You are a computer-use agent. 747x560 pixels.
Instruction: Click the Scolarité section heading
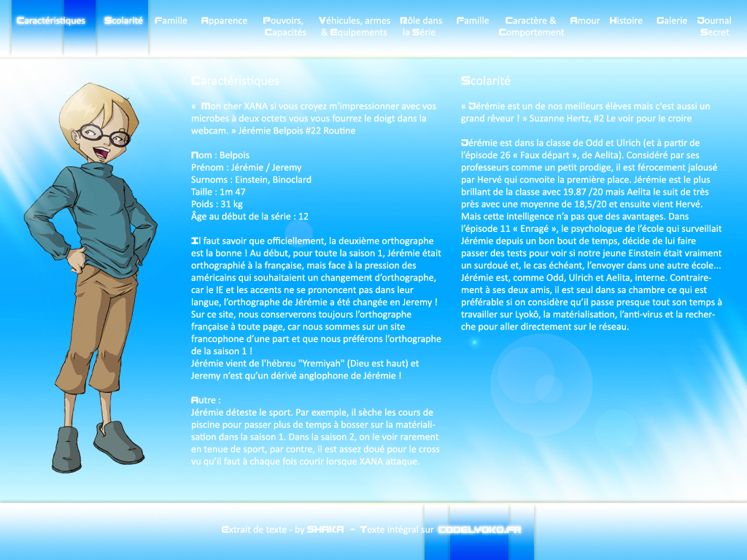[486, 81]
